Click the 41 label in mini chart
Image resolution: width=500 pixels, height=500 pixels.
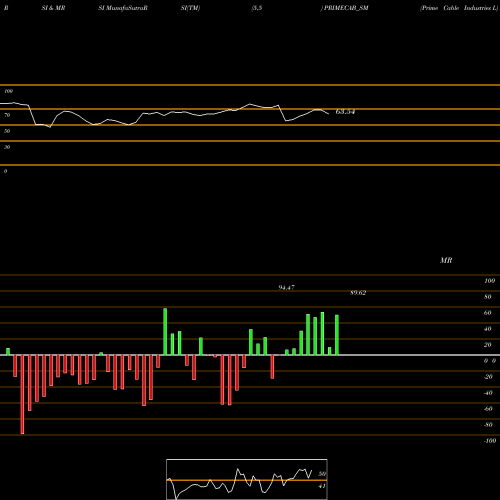322,486
